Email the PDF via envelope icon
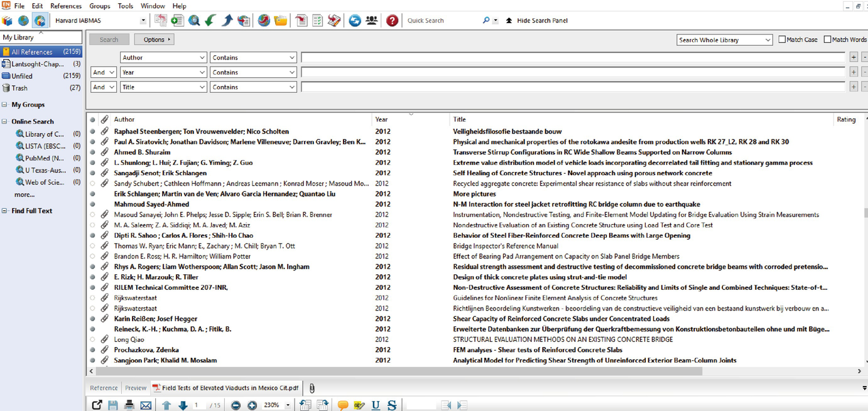This screenshot has height=411, width=868. coord(146,405)
